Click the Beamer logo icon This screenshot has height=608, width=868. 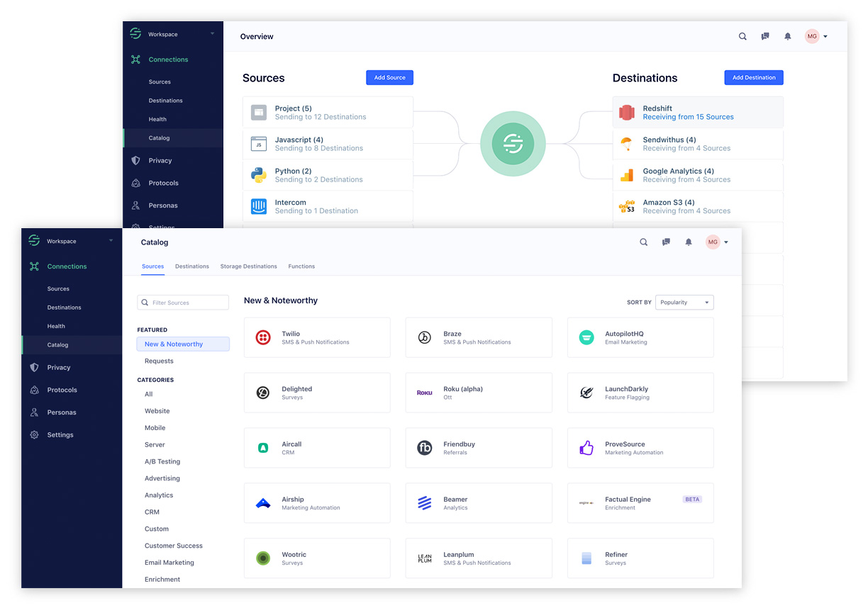(x=425, y=503)
